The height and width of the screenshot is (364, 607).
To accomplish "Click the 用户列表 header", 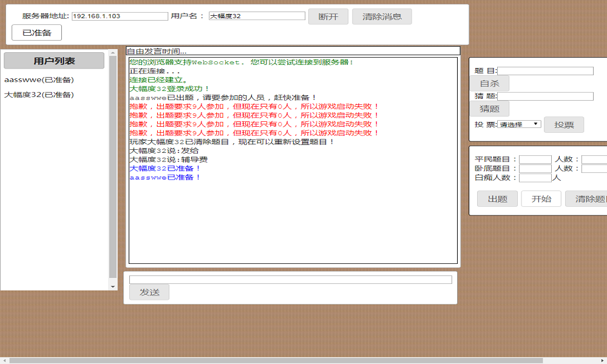I will point(54,61).
